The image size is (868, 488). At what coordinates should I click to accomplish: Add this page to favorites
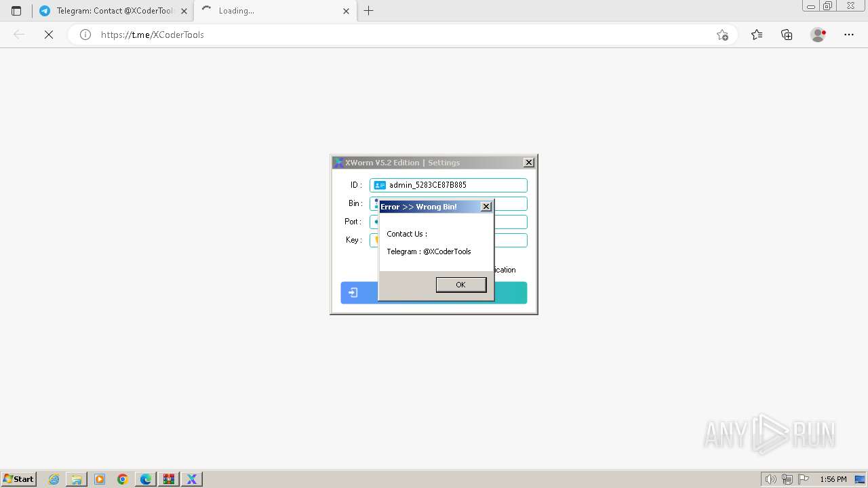723,35
